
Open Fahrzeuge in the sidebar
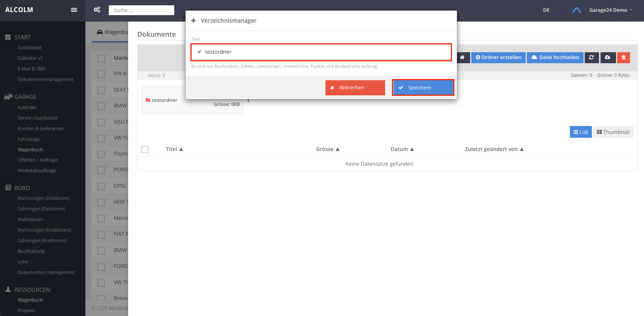tap(29, 139)
